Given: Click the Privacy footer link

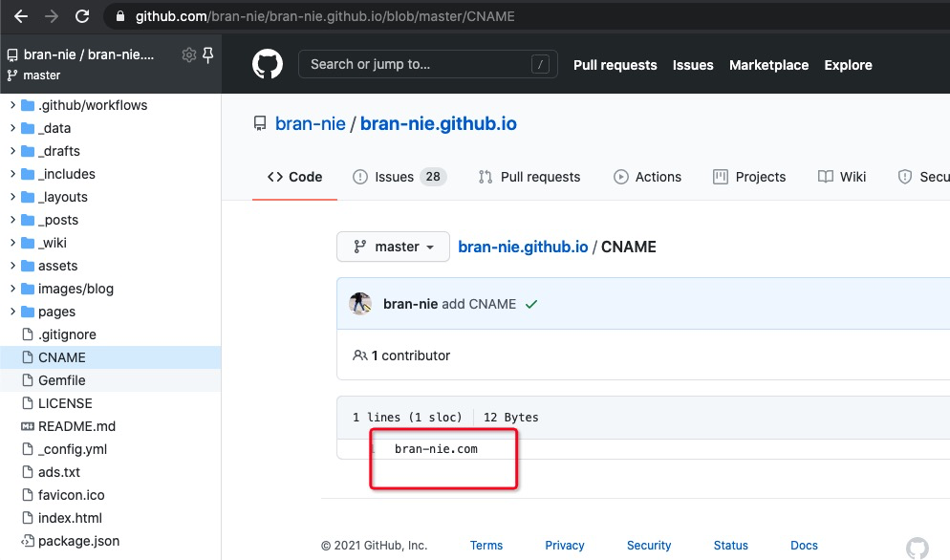Looking at the screenshot, I should click(x=564, y=545).
